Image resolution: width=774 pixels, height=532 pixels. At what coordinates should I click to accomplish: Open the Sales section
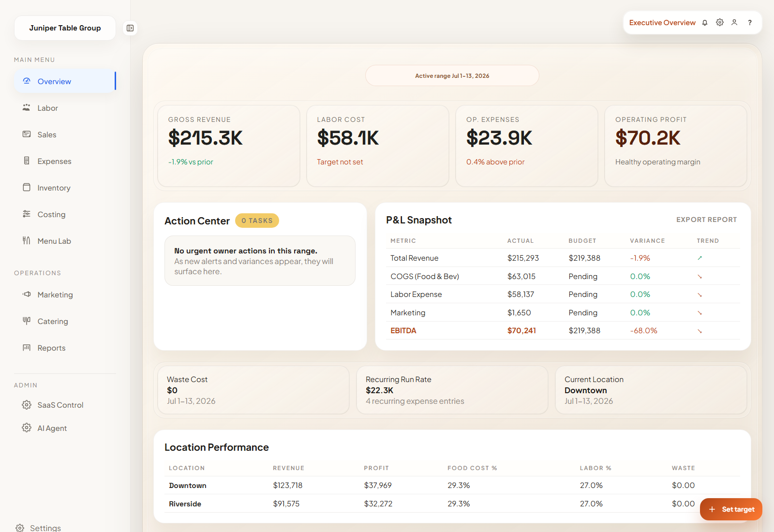click(x=65, y=134)
